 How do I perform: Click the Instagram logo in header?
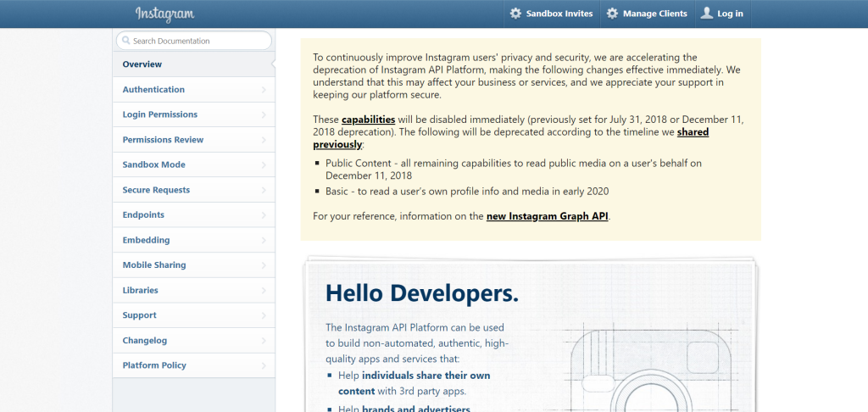click(165, 14)
